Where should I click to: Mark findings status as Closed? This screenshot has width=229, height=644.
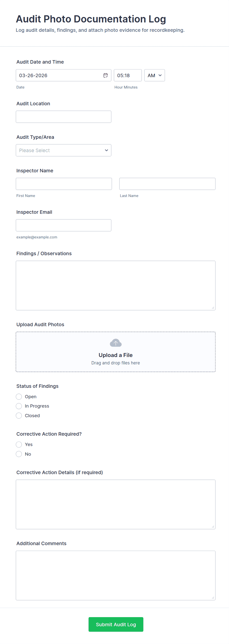[x=19, y=415]
